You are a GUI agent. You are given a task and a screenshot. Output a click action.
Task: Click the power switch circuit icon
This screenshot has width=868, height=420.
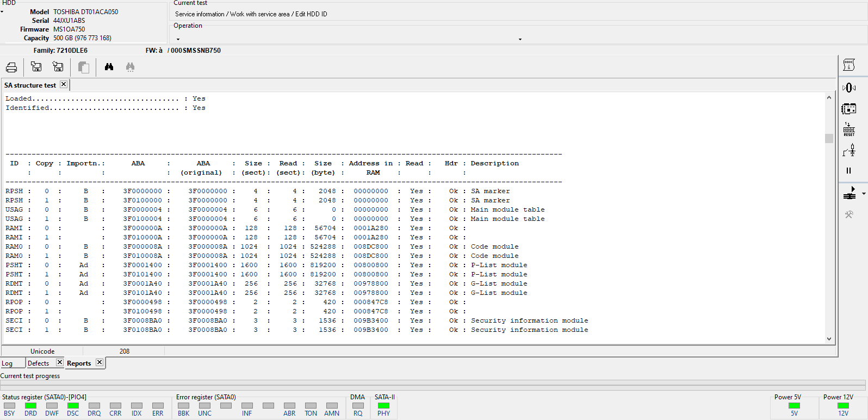(849, 150)
